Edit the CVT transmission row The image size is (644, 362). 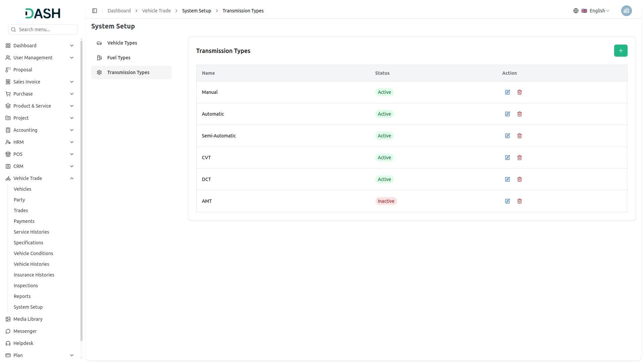[507, 158]
